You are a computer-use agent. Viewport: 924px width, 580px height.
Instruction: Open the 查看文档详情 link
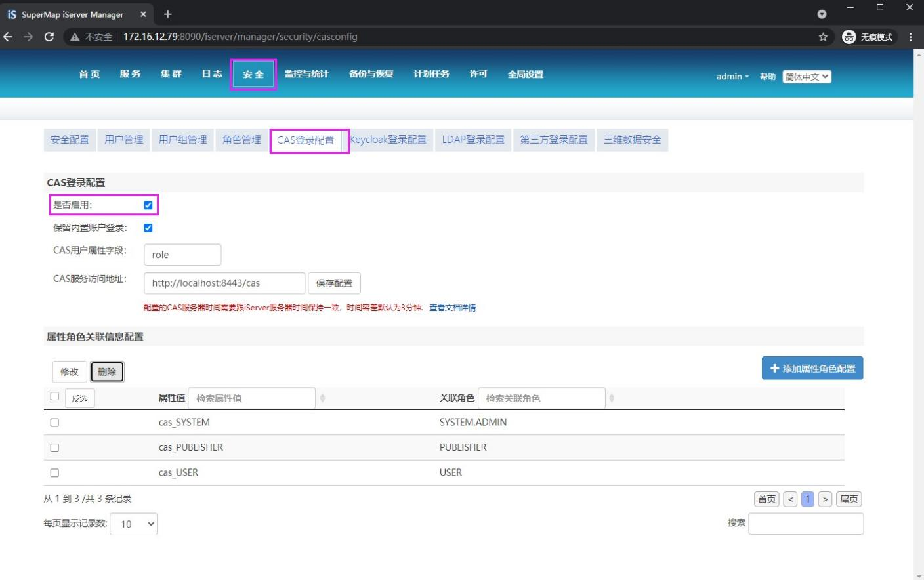pos(453,308)
